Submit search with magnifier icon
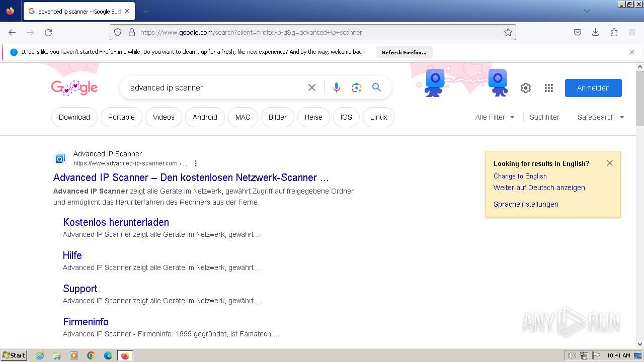Screen dimensions: 644x362 coord(376,87)
